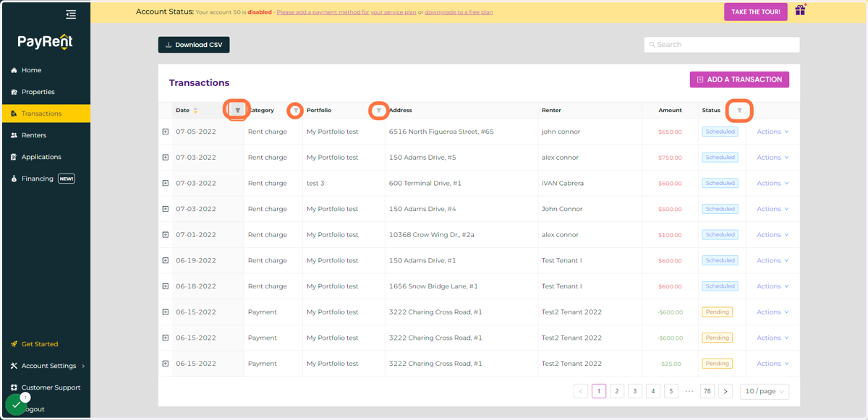Open renter link john connor
This screenshot has width=868, height=420.
[561, 132]
